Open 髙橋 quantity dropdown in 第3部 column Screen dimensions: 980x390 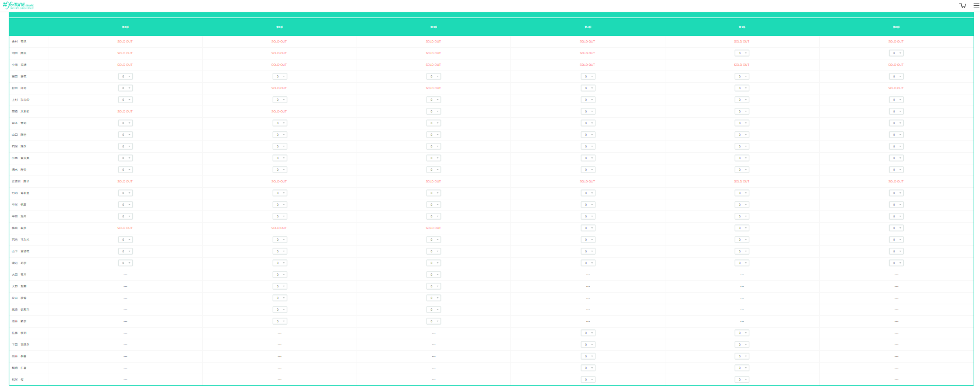coord(433,111)
